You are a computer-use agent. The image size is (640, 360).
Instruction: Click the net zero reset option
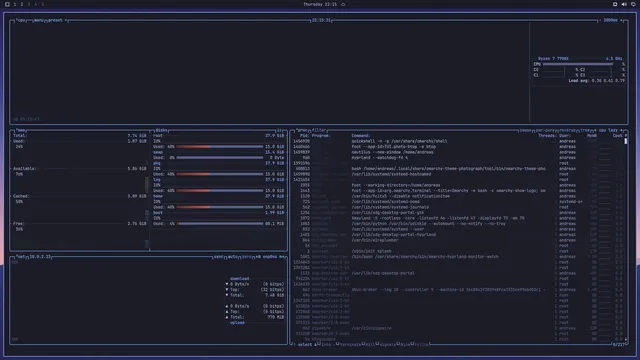tap(247, 257)
